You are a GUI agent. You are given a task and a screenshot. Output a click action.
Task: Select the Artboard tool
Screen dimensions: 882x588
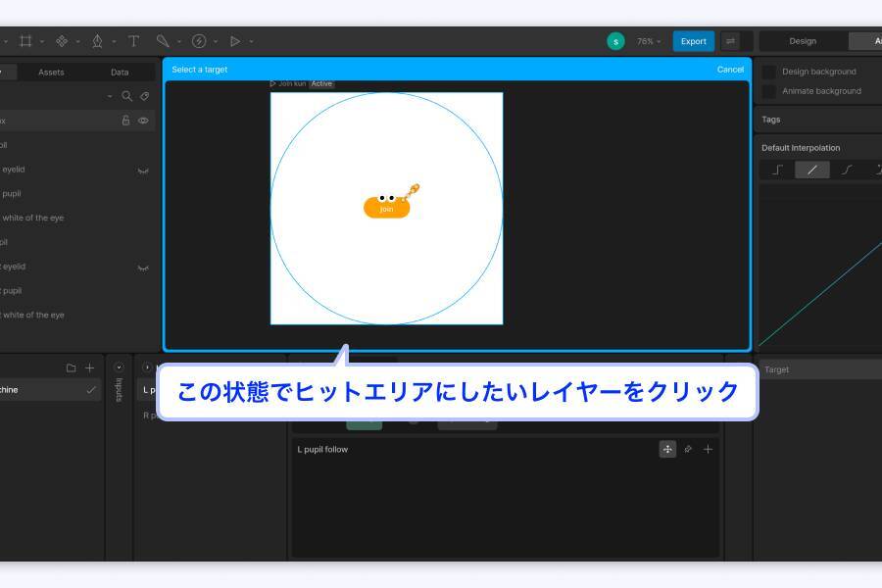[x=26, y=41]
